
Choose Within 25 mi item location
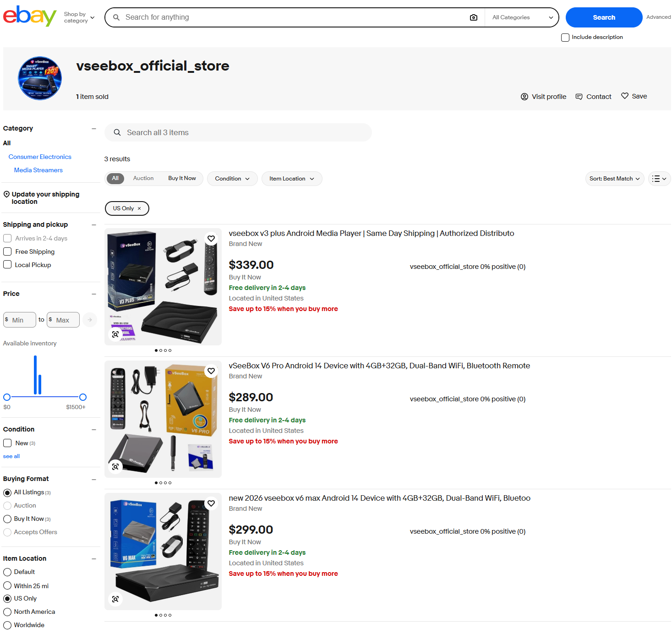pos(7,586)
